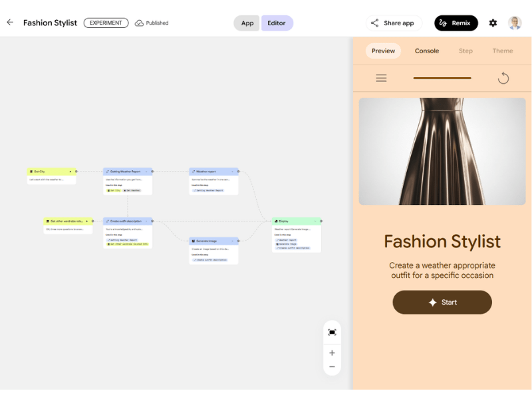Open the Console tab

[x=427, y=51]
